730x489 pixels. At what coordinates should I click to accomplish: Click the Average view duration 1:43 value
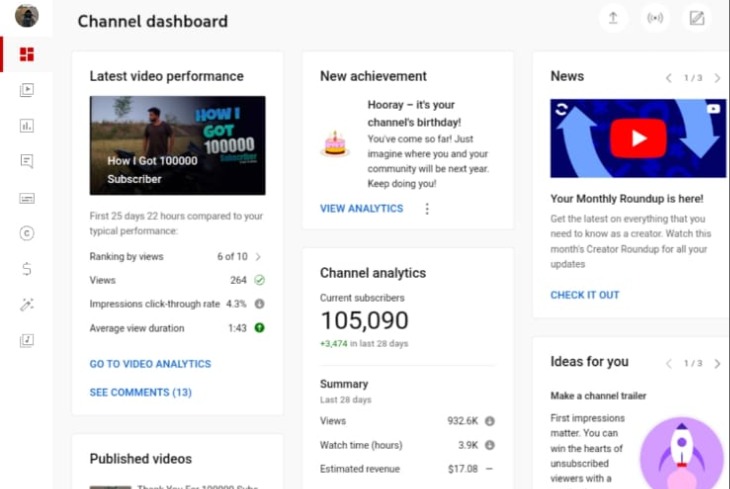pyautogui.click(x=237, y=328)
